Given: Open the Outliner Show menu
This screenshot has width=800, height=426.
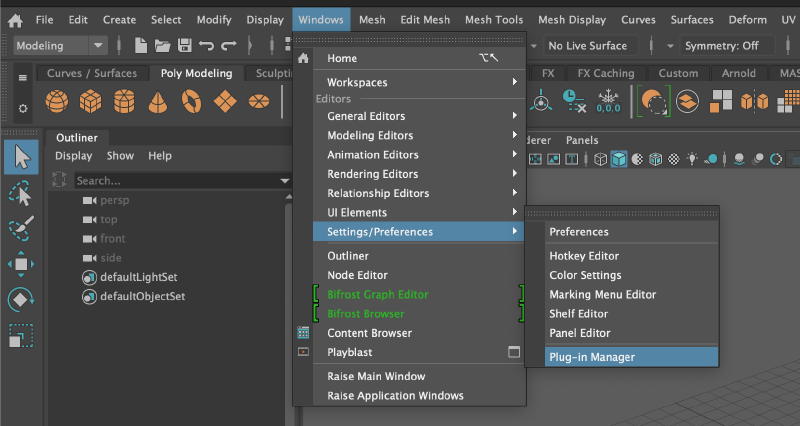Looking at the screenshot, I should pyautogui.click(x=120, y=156).
